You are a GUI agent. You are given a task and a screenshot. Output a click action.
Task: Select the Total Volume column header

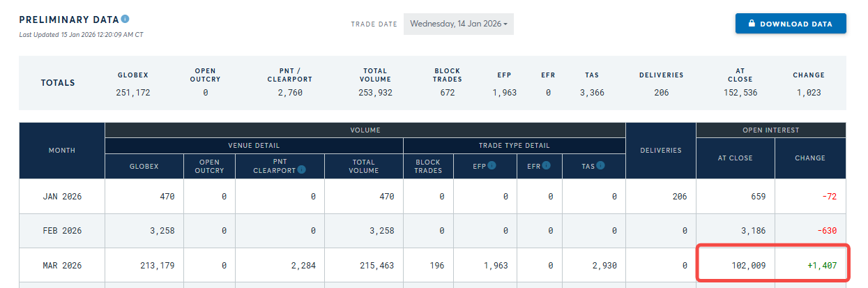[364, 166]
